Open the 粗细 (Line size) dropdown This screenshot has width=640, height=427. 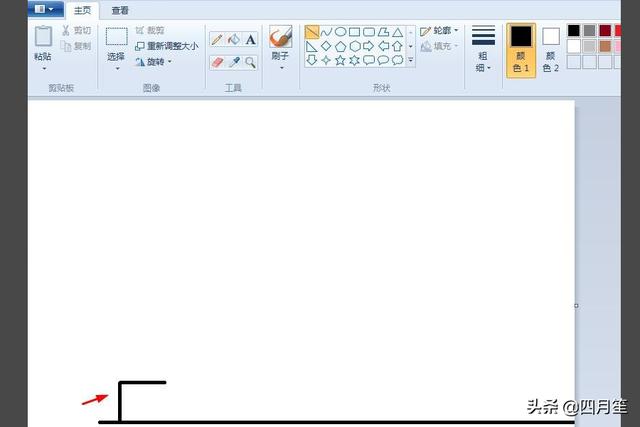[483, 49]
